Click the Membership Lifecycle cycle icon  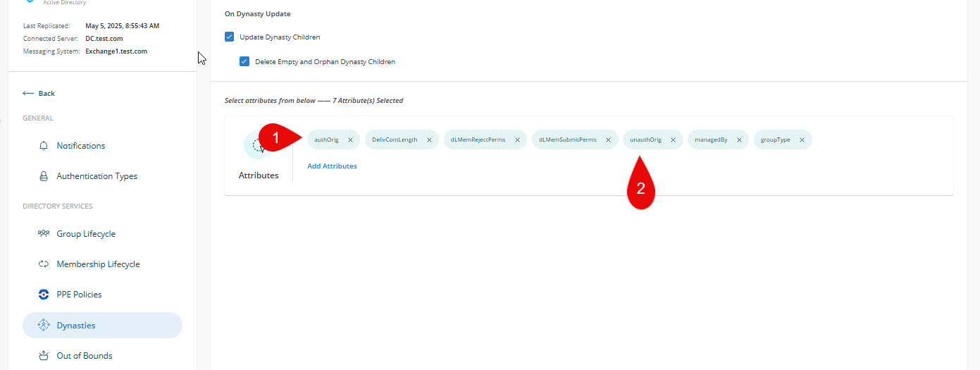[44, 264]
